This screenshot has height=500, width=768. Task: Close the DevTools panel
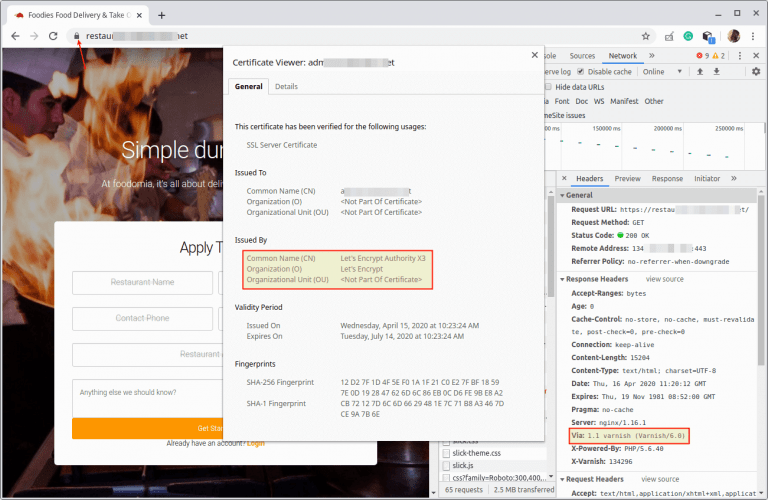coord(756,56)
